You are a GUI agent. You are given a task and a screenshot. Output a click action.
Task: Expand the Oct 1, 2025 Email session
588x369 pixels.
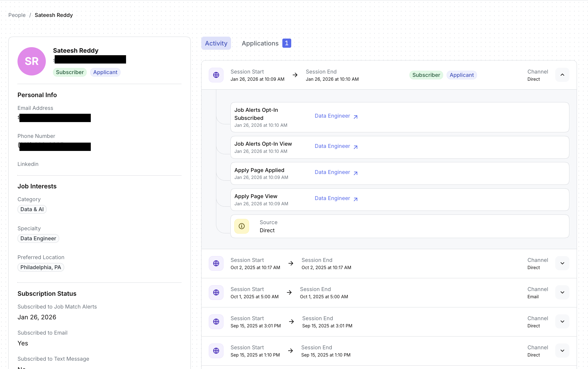coord(562,292)
